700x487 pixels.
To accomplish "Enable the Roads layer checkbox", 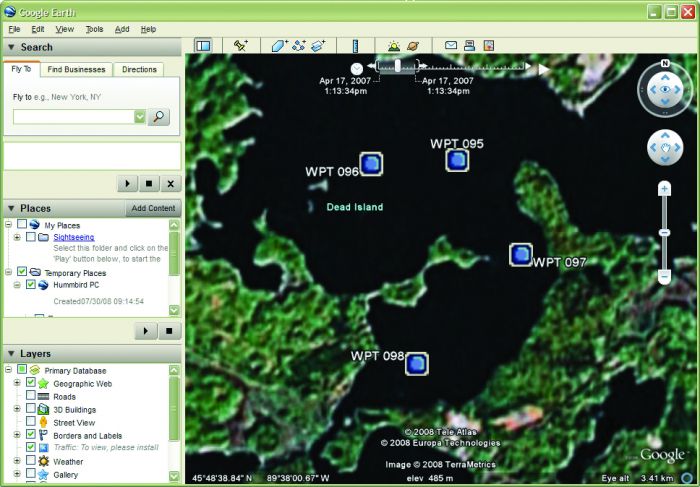I will point(30,395).
